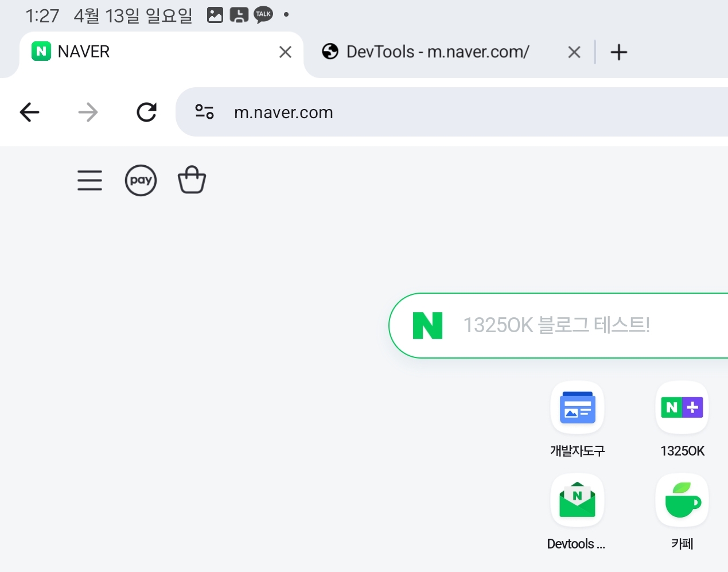The width and height of the screenshot is (728, 572).
Task: Click the browser forward arrow
Action: 88,112
